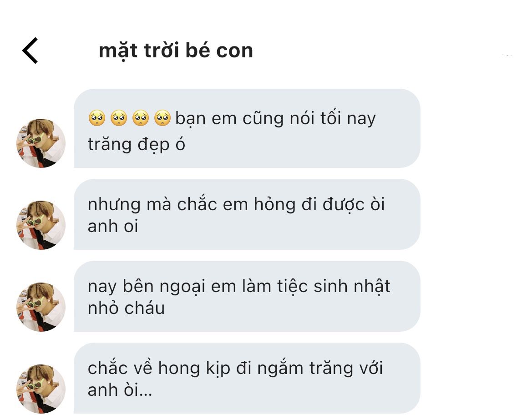This screenshot has width=532, height=420.
Task: Click the words 'anh òi...' in last message
Action: (120, 390)
